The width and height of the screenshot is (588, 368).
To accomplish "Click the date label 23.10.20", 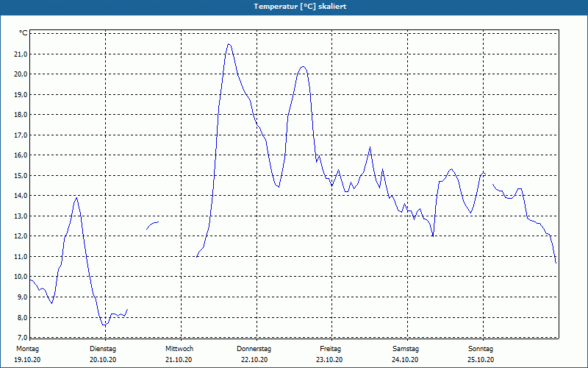I will click(329, 360).
